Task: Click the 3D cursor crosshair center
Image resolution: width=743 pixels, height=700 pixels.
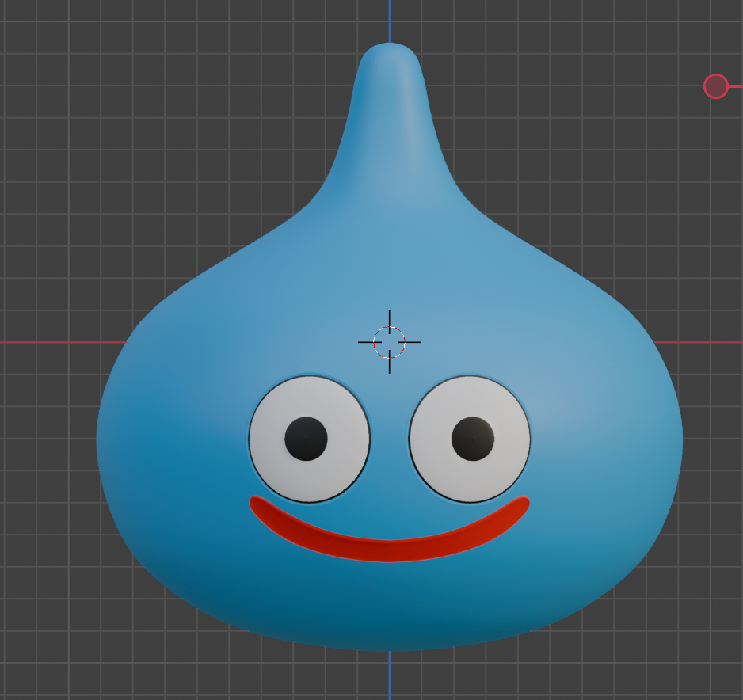Action: 389,342
